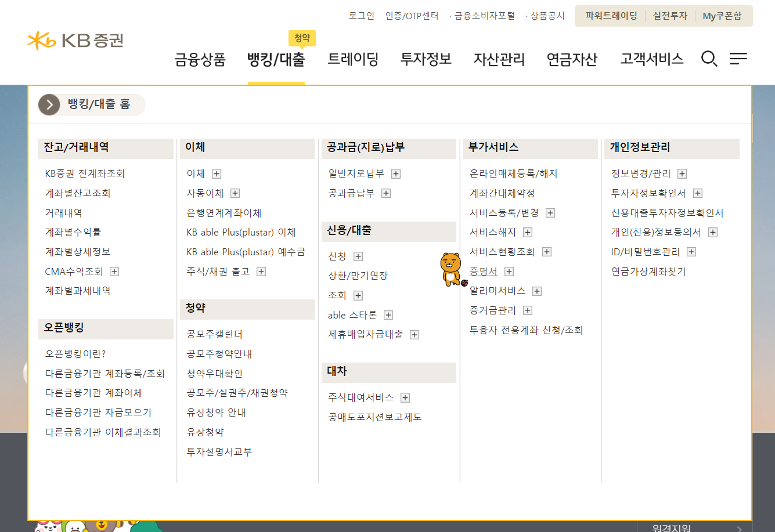Select the 자산관리 navigation tab

pos(499,59)
